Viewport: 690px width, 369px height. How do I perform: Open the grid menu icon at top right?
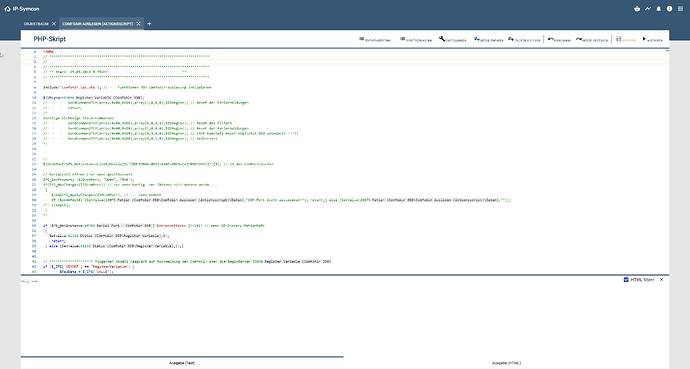(680, 8)
